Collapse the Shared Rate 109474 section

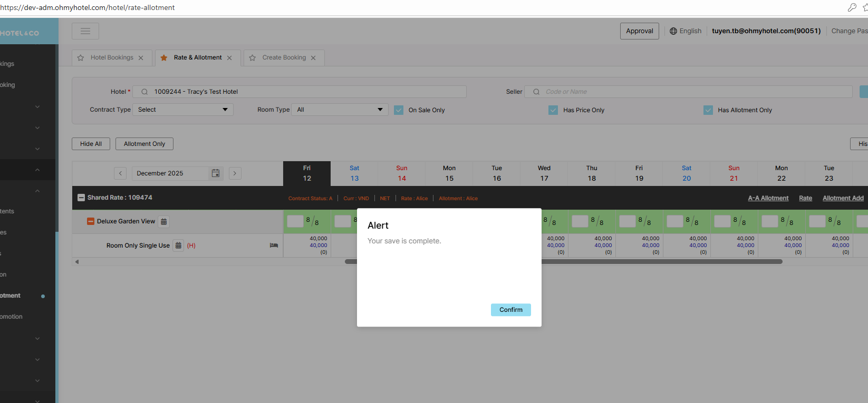[81, 198]
